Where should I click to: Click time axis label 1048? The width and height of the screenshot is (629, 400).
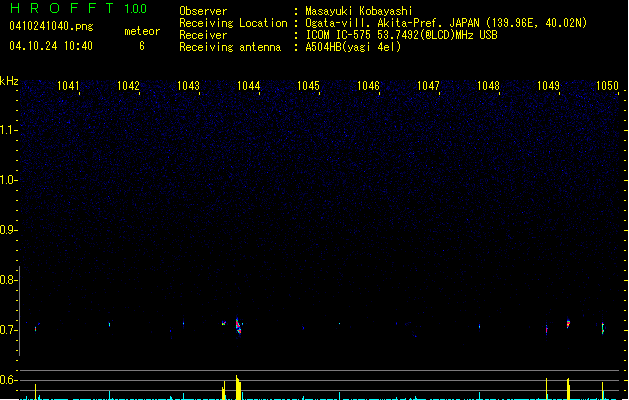pyautogui.click(x=488, y=86)
